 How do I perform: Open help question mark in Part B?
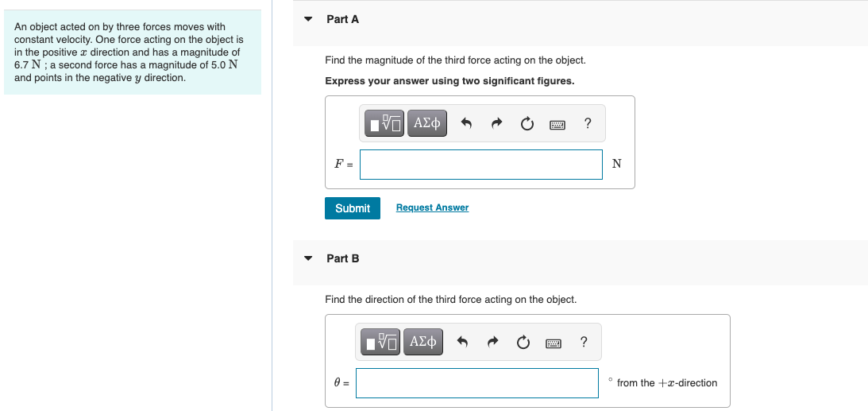pos(584,343)
